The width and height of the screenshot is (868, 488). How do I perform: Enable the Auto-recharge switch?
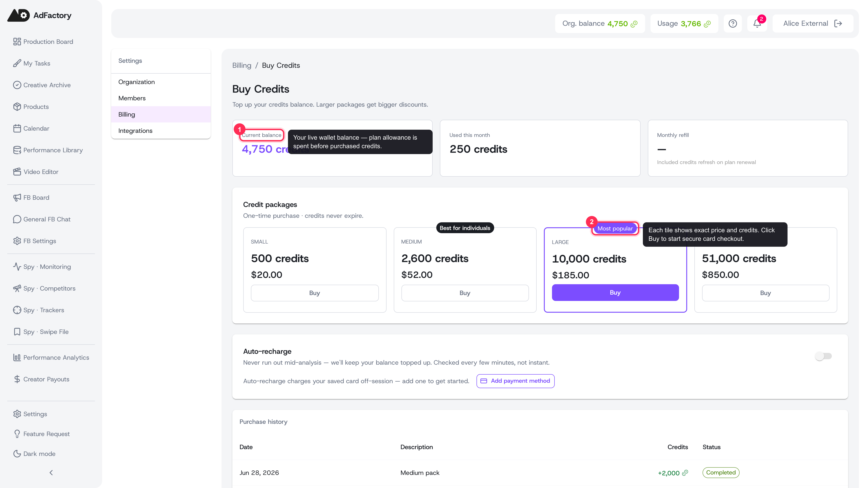click(x=823, y=356)
